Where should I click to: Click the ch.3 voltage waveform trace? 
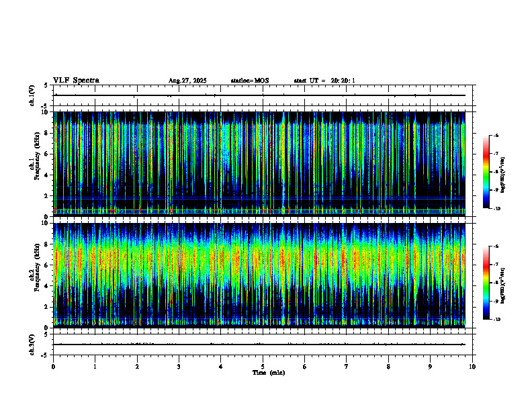tap(259, 345)
